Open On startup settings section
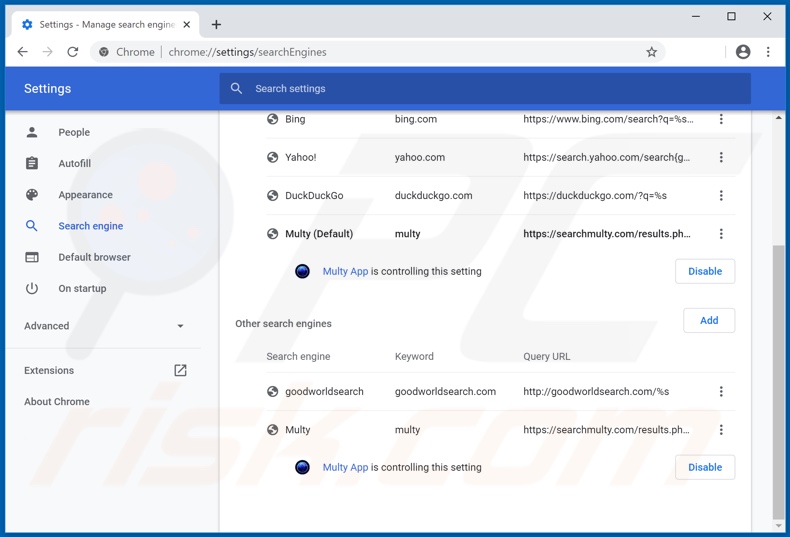 click(x=82, y=289)
